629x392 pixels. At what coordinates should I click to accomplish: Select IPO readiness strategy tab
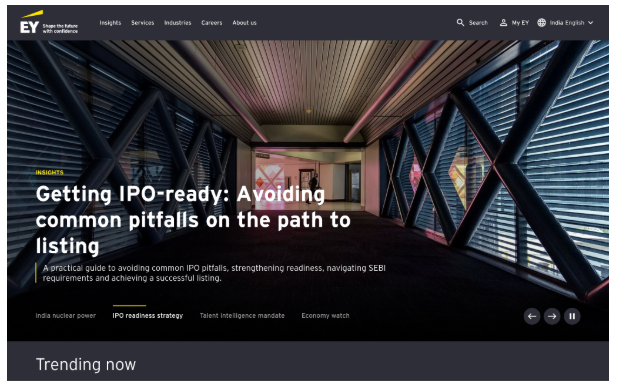148,316
